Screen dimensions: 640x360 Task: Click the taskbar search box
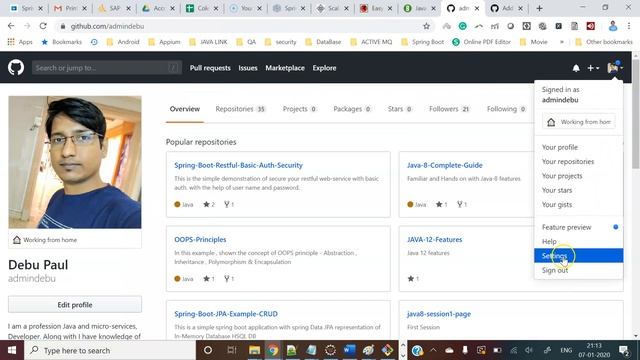tap(110, 350)
